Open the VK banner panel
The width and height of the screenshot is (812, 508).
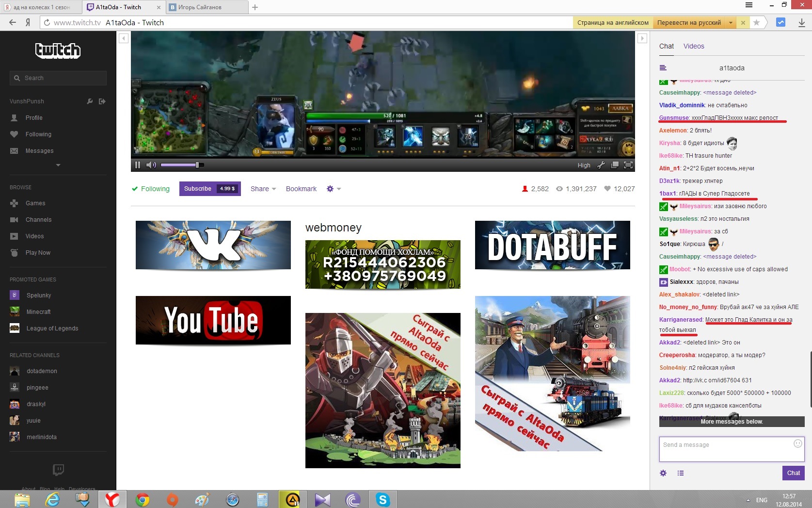213,245
